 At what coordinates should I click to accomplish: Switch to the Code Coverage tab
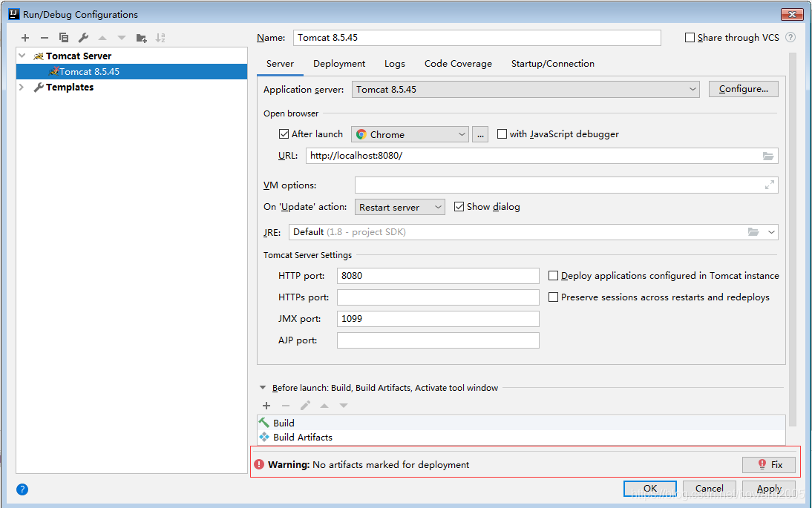point(458,64)
